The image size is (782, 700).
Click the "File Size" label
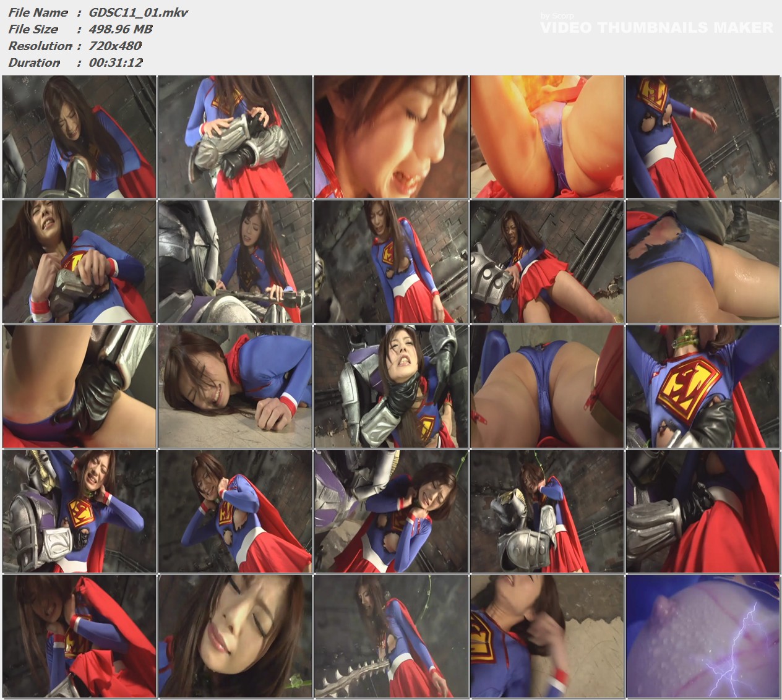33,29
